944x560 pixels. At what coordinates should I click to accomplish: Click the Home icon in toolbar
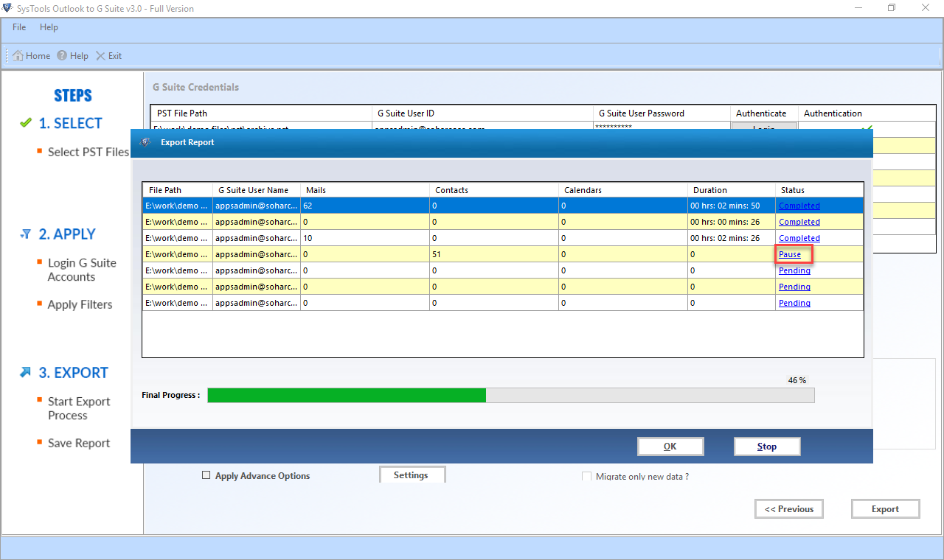point(18,56)
